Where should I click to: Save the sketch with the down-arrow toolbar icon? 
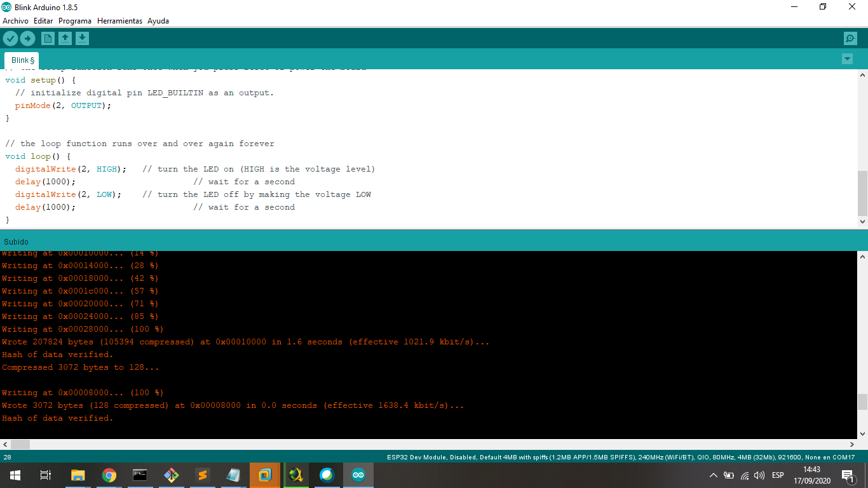pyautogui.click(x=82, y=39)
